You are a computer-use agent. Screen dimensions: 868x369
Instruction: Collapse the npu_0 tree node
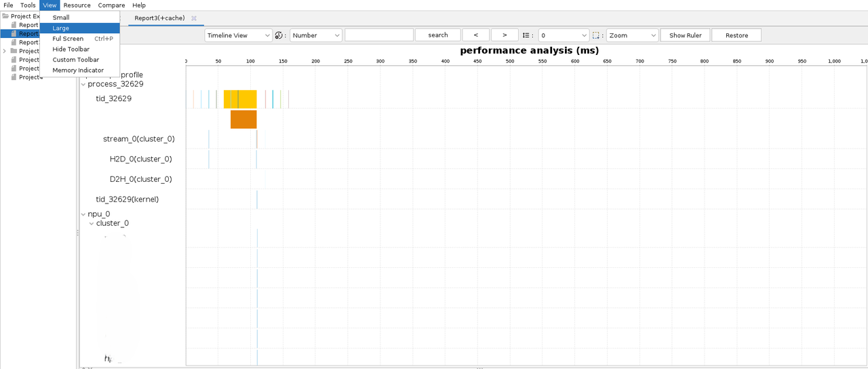click(83, 214)
